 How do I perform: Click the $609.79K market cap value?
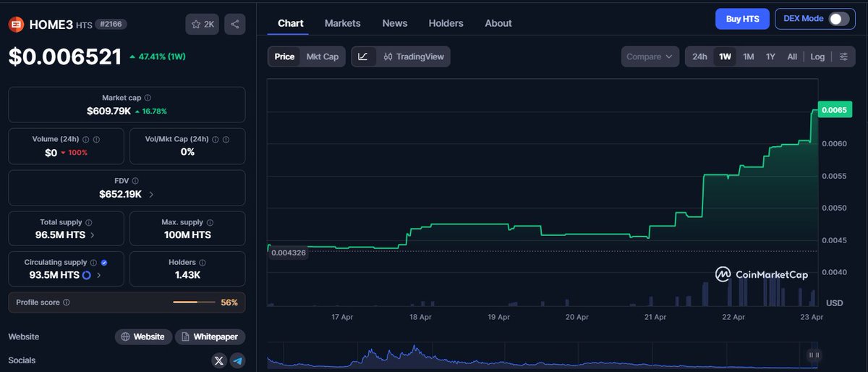[109, 111]
